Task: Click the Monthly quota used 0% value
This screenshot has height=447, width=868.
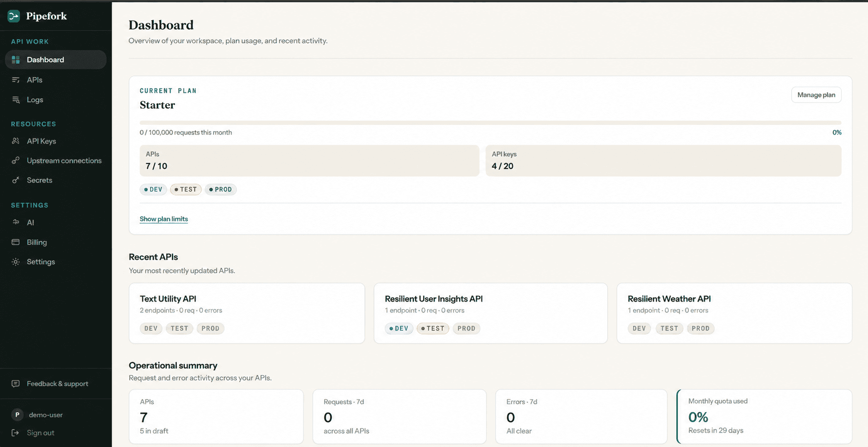Action: [698, 417]
